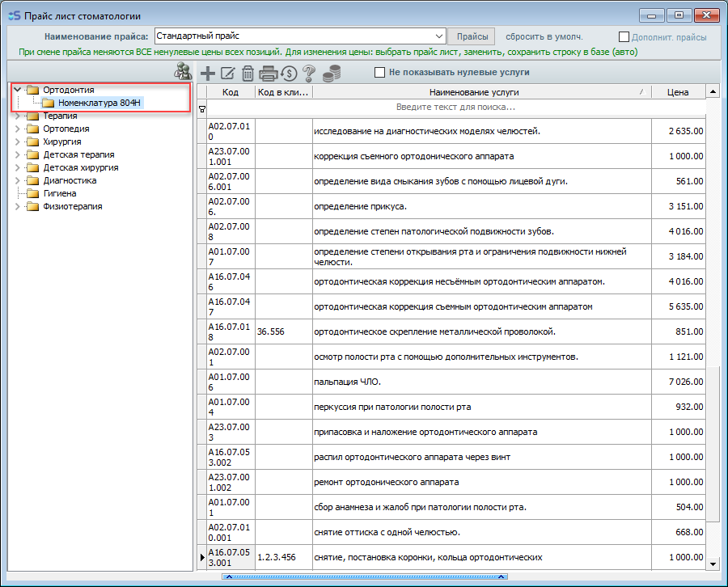Click the add service plus icon
The width and height of the screenshot is (728, 587).
208,73
